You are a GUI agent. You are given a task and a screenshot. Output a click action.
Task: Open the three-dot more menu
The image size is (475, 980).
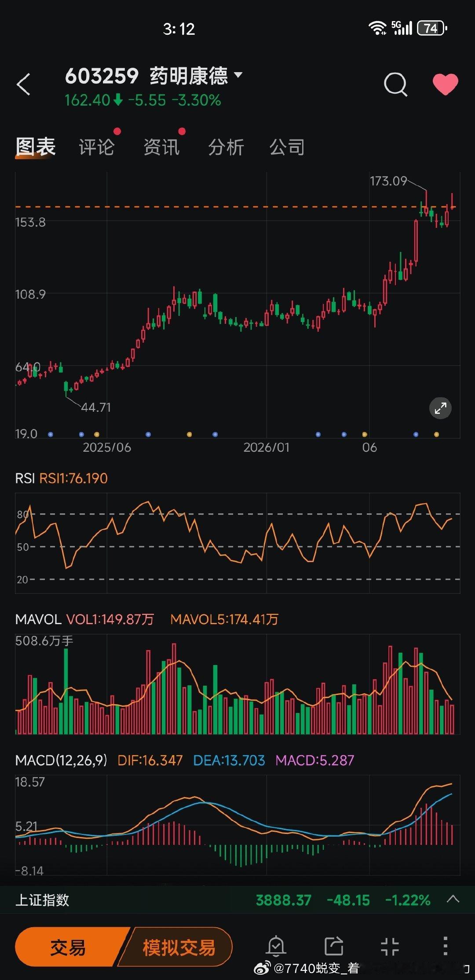click(x=445, y=946)
